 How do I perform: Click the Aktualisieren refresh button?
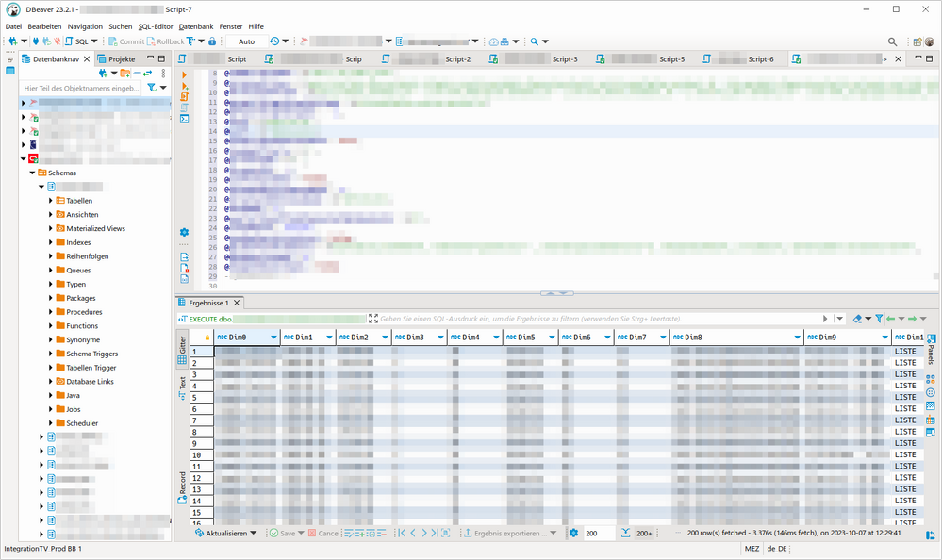tap(221, 533)
